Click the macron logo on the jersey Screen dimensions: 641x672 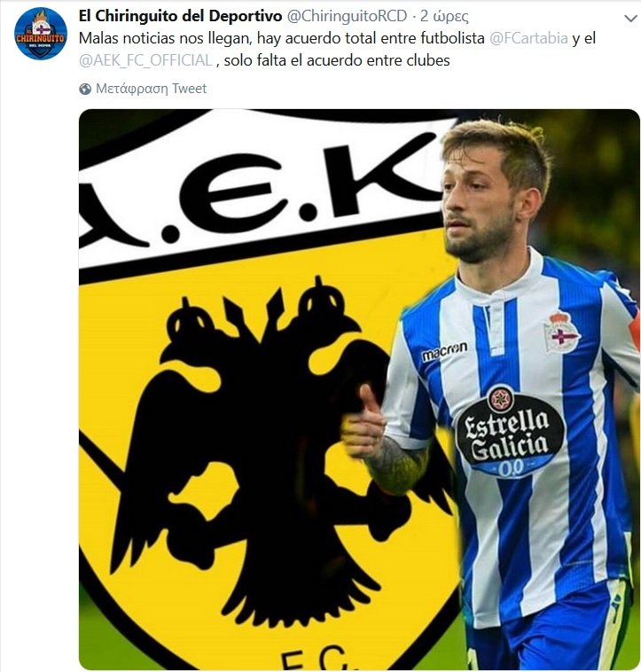pyautogui.click(x=444, y=351)
